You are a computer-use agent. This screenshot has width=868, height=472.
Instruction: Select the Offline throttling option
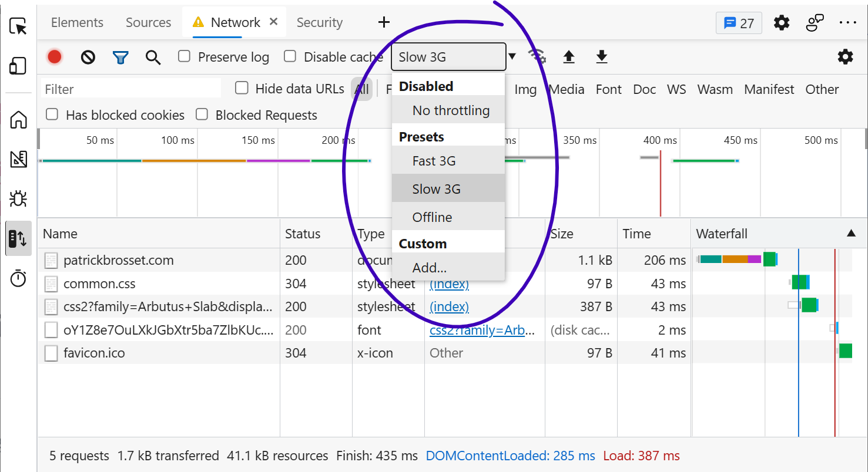(432, 217)
